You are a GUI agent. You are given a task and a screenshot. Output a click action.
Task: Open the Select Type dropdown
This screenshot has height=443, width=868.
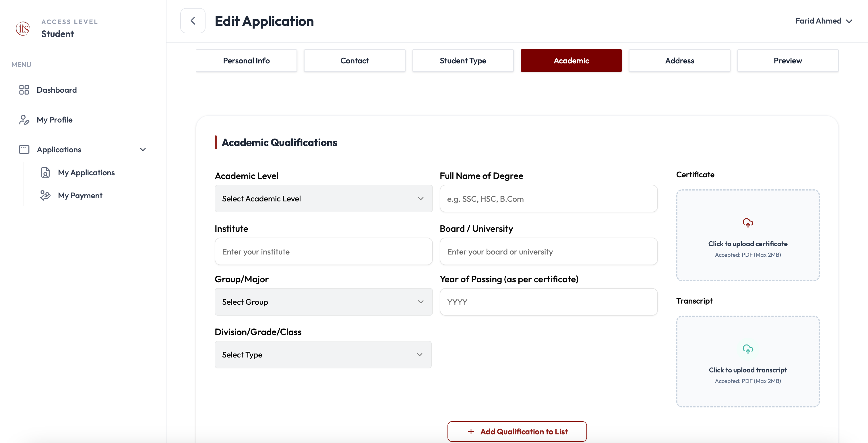323,354
